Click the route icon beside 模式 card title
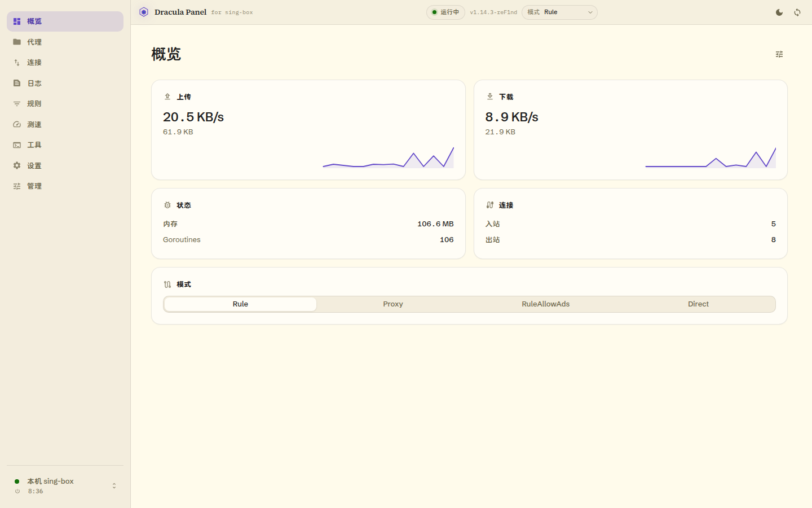Screen dimensions: 812x508 pos(167,284)
